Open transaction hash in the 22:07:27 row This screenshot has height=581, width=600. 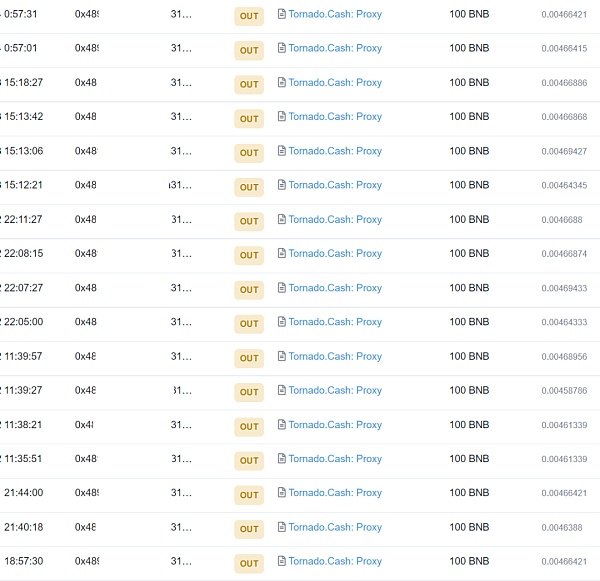[86, 288]
